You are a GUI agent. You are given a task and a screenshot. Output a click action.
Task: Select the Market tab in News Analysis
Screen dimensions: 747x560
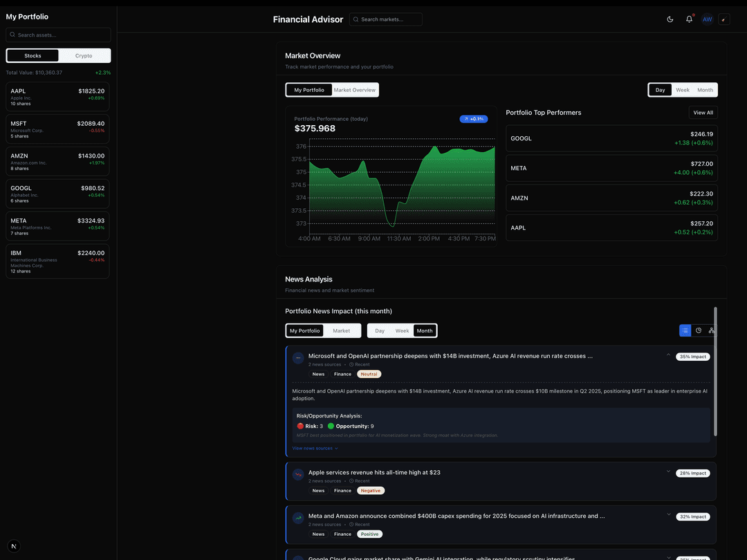pyautogui.click(x=341, y=330)
